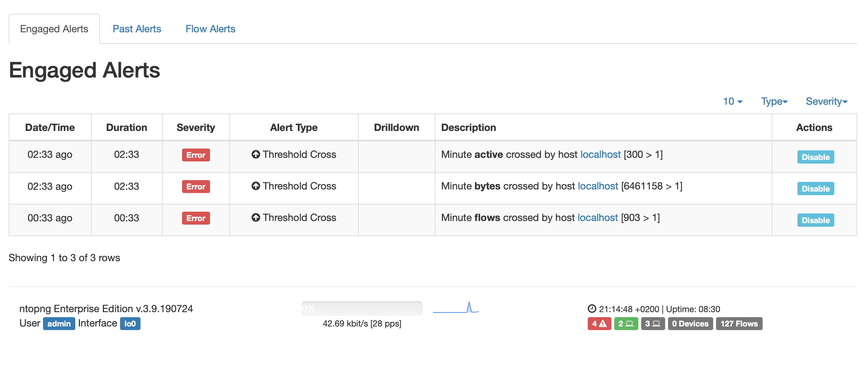Click the admin user badge in the footer

[59, 323]
